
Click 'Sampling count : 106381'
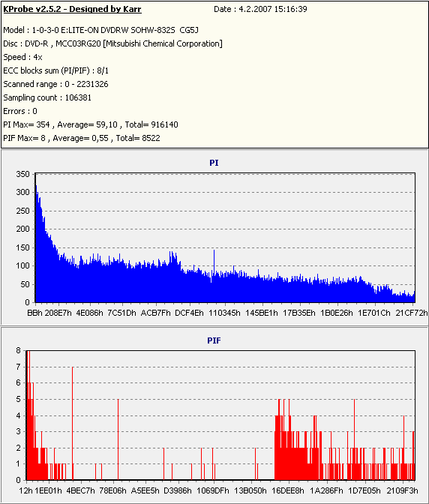[x=47, y=97]
